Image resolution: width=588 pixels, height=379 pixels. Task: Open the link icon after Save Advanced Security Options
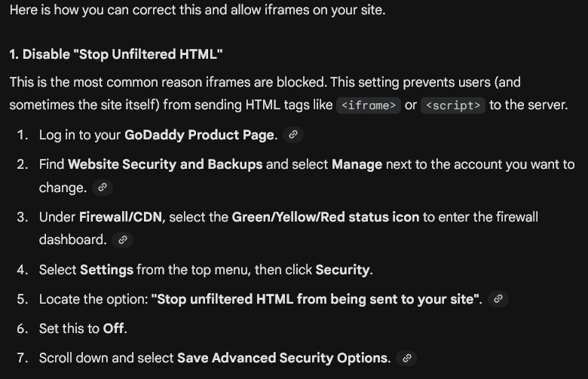coord(406,358)
